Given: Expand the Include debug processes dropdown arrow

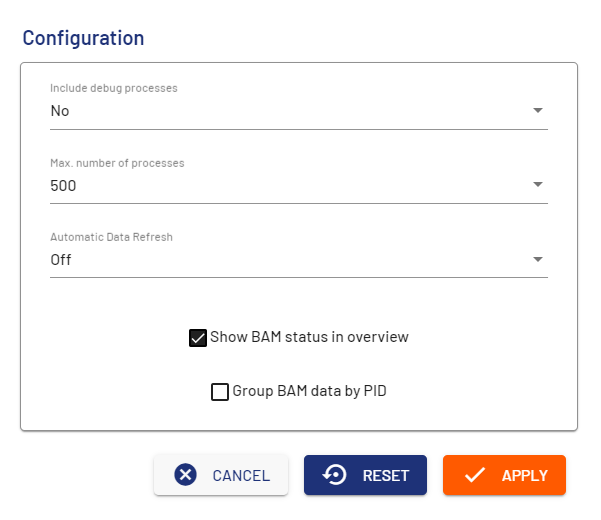Looking at the screenshot, I should 537,110.
